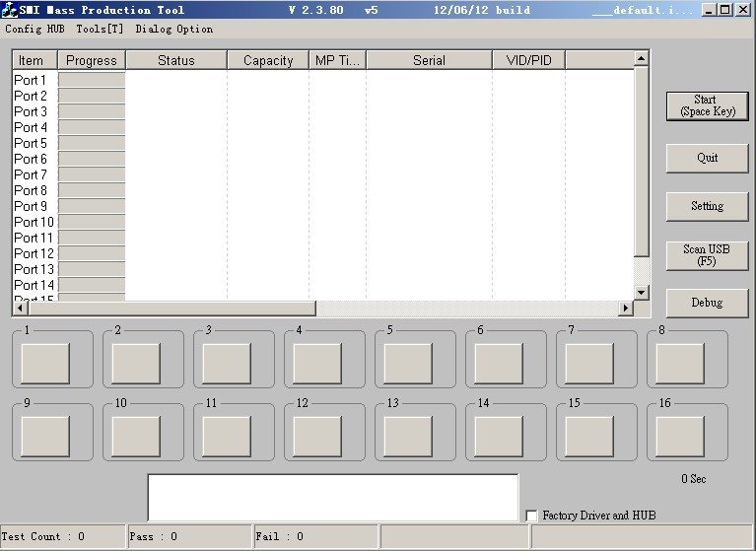756x551 pixels.
Task: Click the Quit button
Action: point(708,158)
